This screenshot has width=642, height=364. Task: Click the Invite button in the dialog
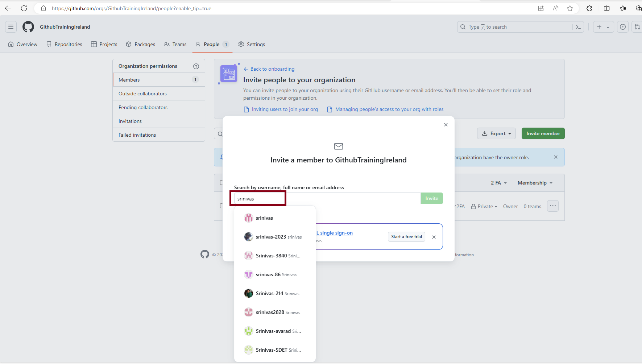pos(432,198)
